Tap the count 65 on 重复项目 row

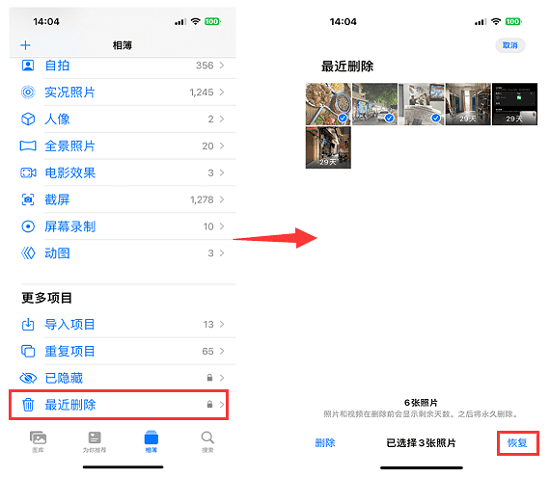coord(208,351)
